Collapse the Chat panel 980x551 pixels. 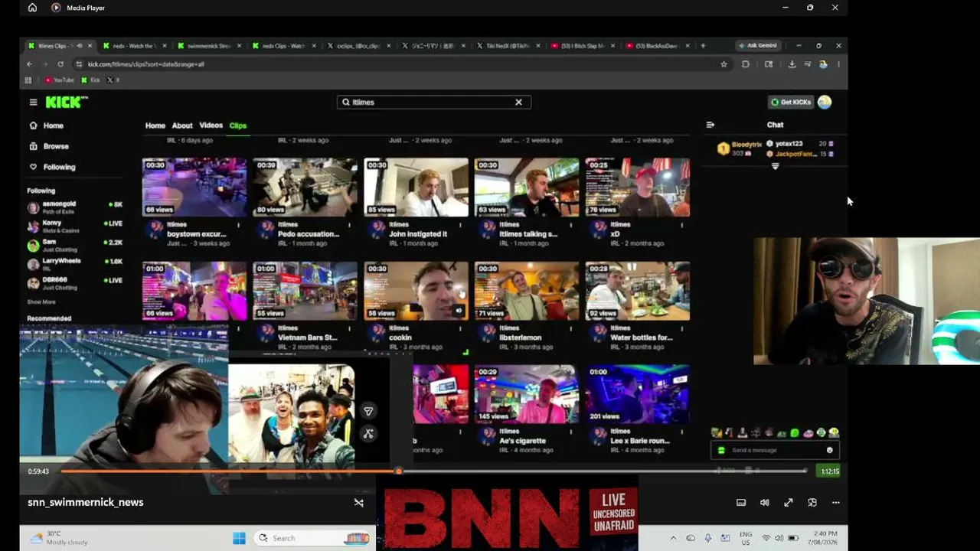(x=710, y=125)
